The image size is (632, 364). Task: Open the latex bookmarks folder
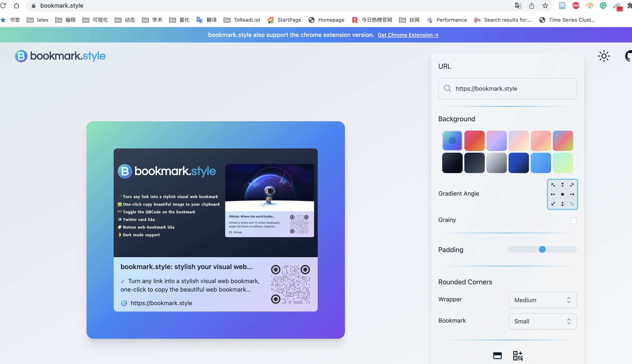[38, 20]
